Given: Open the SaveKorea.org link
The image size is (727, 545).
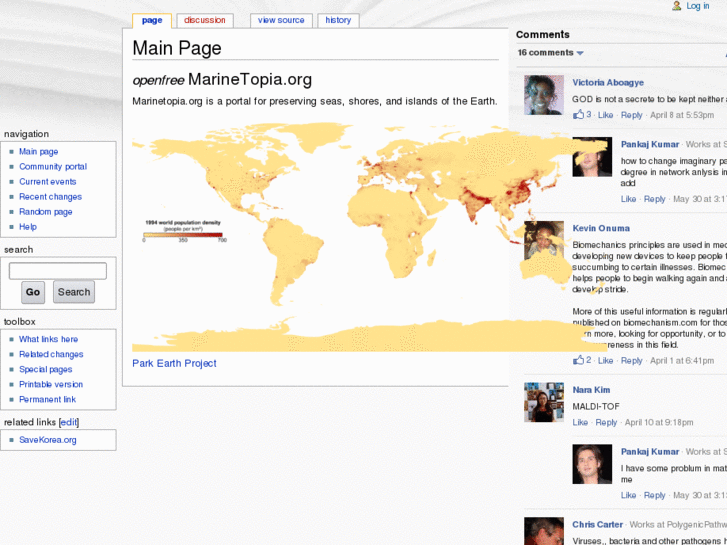Looking at the screenshot, I should click(x=48, y=440).
